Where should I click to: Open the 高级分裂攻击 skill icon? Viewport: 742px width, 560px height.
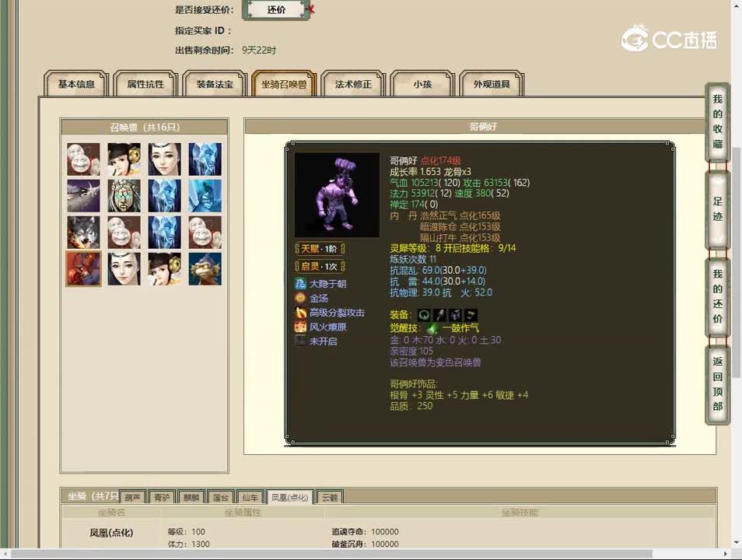pos(300,313)
